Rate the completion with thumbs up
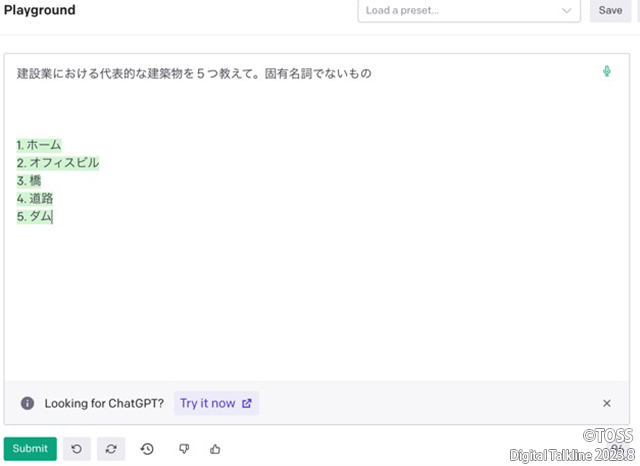The image size is (640, 466). point(215,449)
